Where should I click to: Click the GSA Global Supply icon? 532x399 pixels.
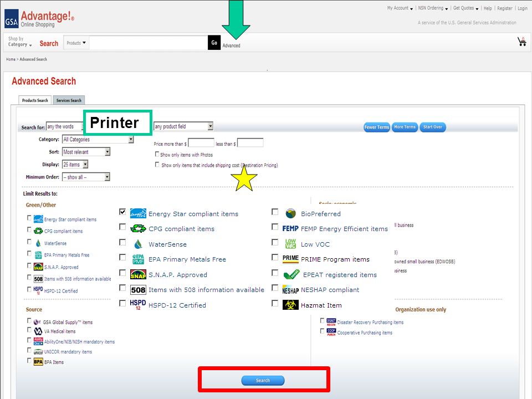(37, 322)
